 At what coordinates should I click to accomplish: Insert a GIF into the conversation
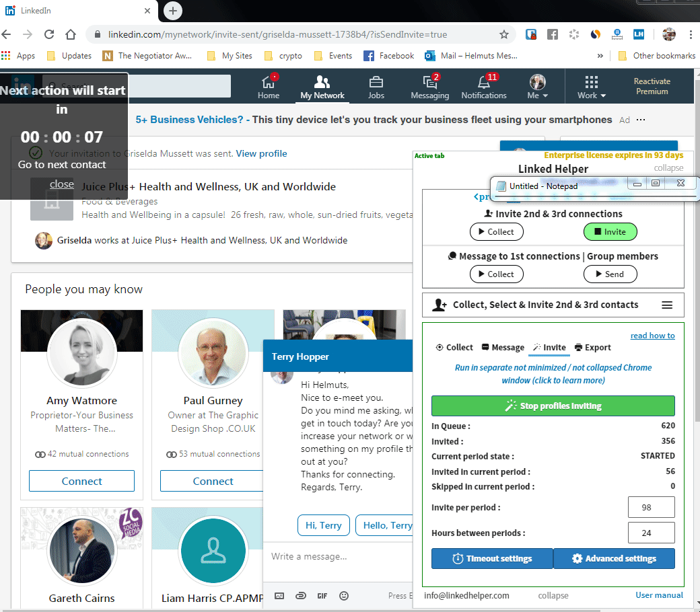point(322,596)
